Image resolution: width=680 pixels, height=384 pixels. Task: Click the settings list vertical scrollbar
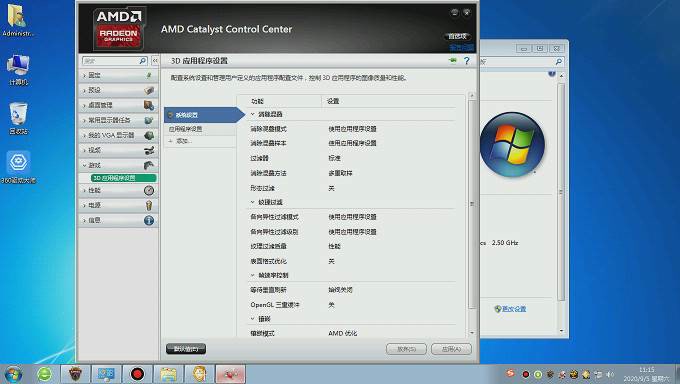pos(472,204)
